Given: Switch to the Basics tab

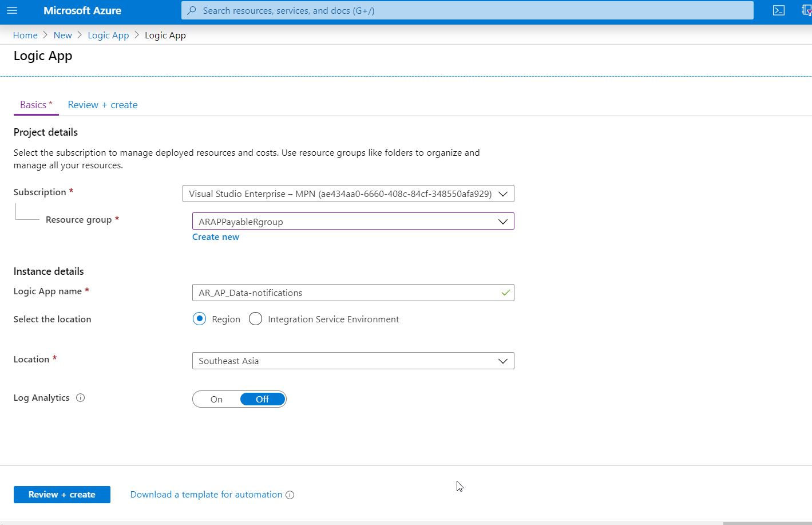Looking at the screenshot, I should 36,105.
